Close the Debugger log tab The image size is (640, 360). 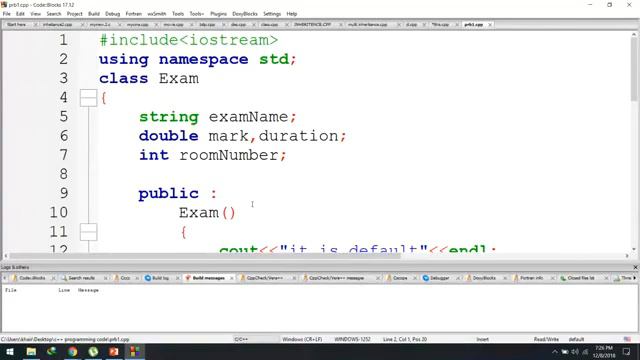point(457,278)
